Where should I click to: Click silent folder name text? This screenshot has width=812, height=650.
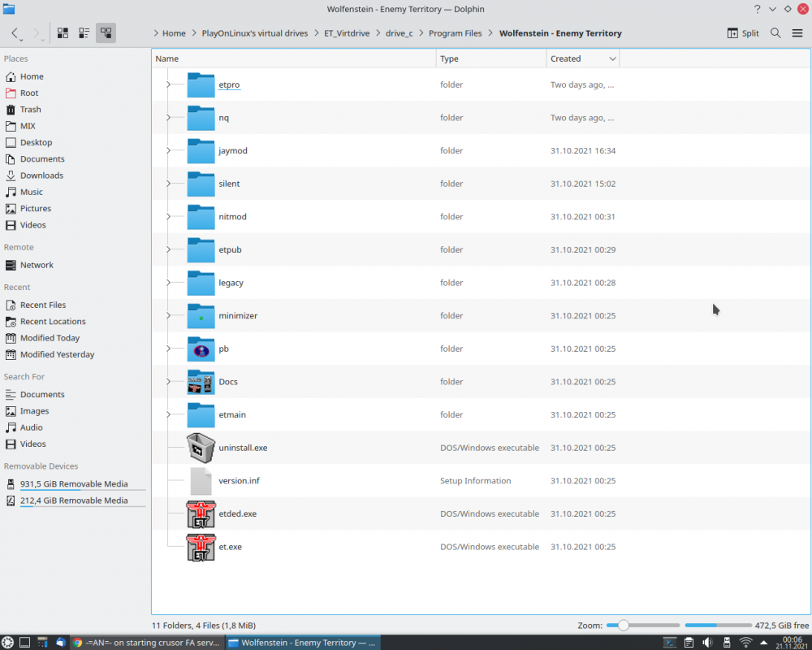click(230, 184)
